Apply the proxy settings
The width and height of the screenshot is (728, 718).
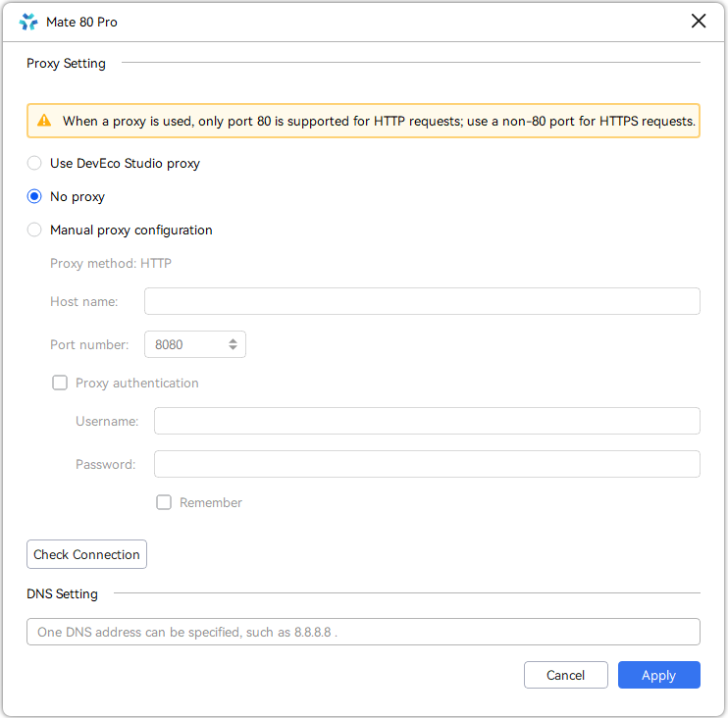[658, 675]
